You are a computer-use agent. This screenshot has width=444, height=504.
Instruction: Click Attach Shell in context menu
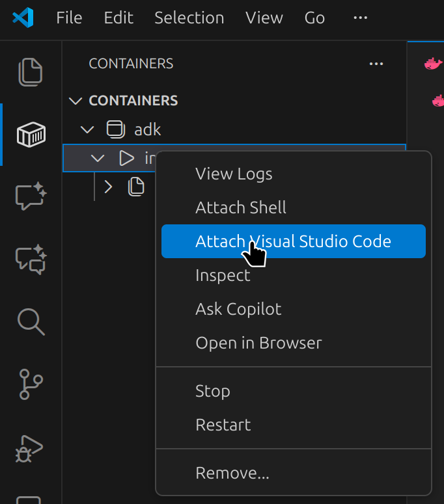[241, 207]
